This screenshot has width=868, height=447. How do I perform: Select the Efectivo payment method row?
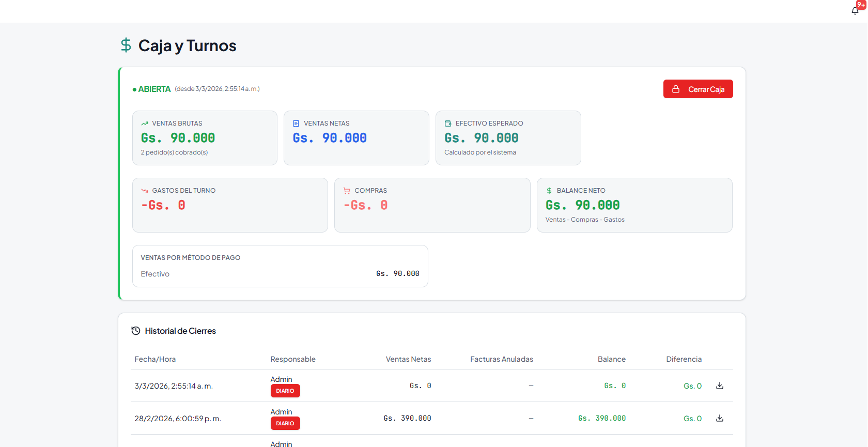(x=280, y=274)
